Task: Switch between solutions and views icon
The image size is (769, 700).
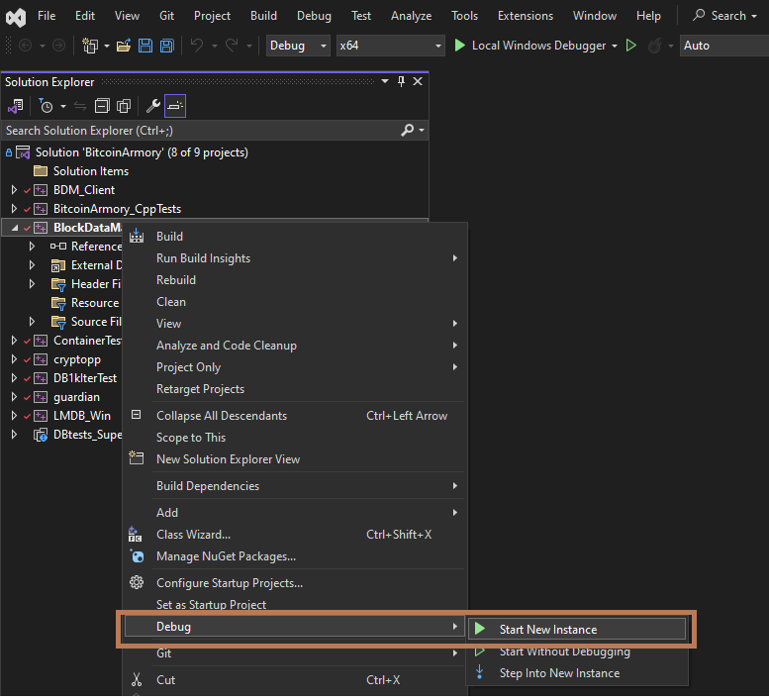Action: click(15, 106)
